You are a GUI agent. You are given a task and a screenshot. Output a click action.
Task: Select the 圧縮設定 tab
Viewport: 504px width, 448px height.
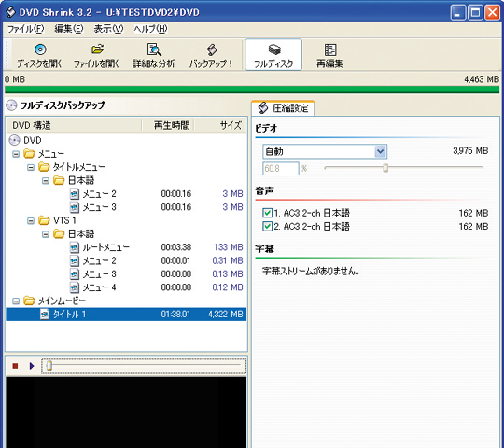(283, 108)
